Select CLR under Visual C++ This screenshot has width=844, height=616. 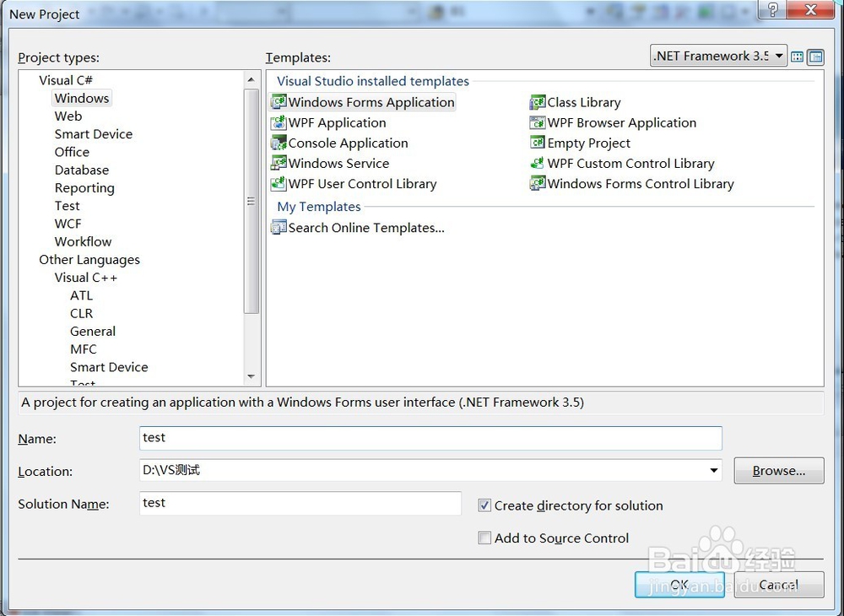click(81, 313)
